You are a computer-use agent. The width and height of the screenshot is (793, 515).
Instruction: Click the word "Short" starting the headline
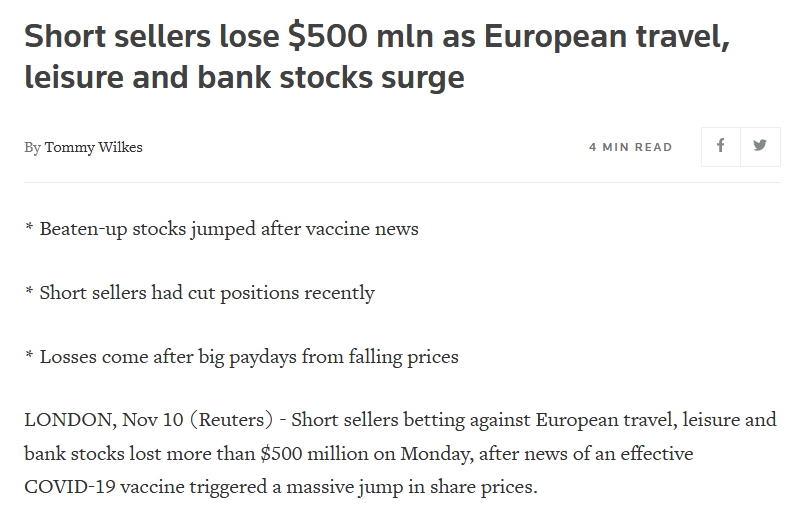coord(62,37)
